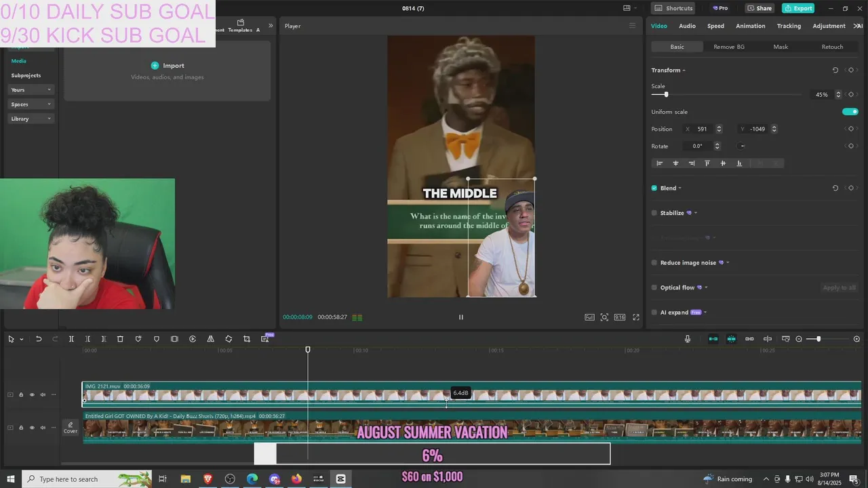Click the Cover button on main track
Viewport: 868px width, 488px height.
pos(71,428)
